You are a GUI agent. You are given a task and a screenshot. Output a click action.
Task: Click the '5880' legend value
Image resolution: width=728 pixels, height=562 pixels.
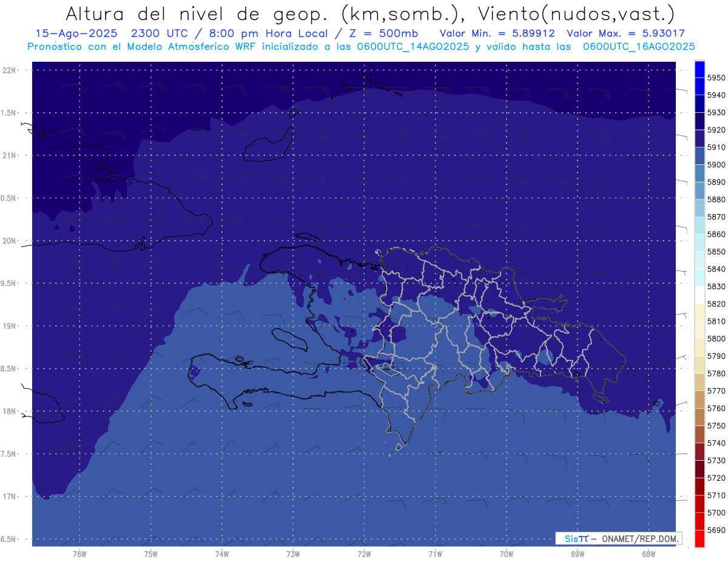(715, 199)
